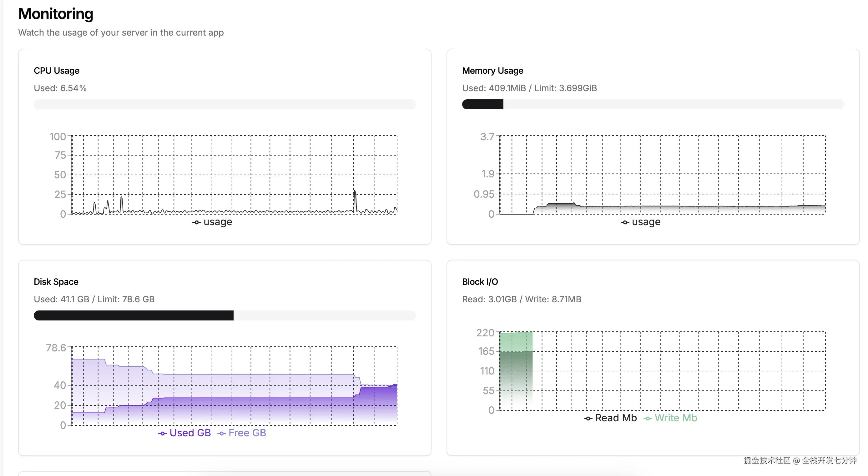Toggle the Write Mb legend icon
The width and height of the screenshot is (868, 476).
pos(647,419)
